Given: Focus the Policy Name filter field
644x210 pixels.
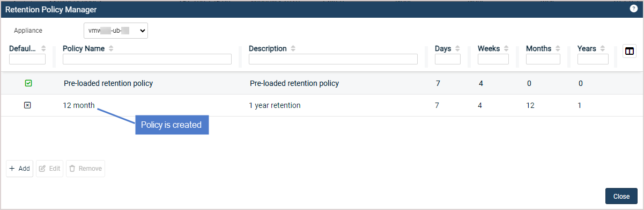Looking at the screenshot, I should pyautogui.click(x=147, y=59).
